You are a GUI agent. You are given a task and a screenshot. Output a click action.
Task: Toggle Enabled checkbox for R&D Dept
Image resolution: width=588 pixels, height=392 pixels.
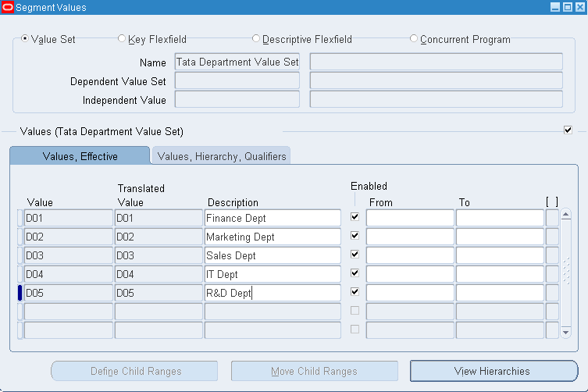coord(355,292)
